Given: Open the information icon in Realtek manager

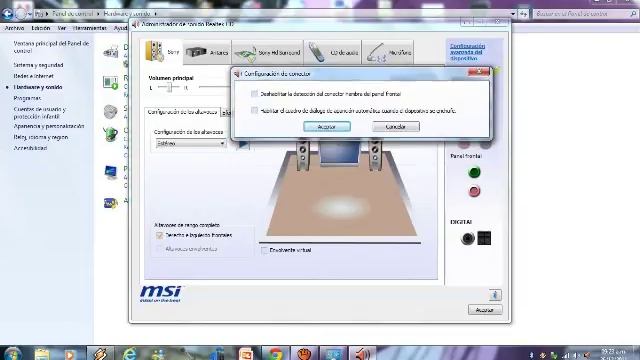Looking at the screenshot, I should [495, 295].
